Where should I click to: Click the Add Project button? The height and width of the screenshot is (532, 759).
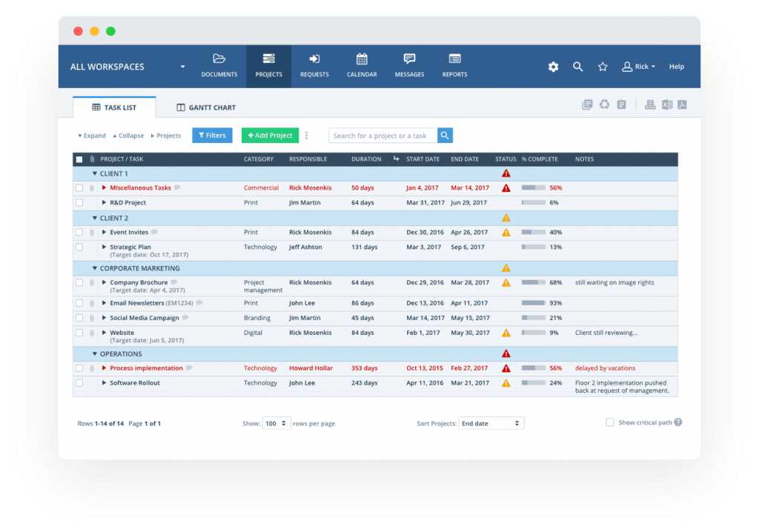269,135
